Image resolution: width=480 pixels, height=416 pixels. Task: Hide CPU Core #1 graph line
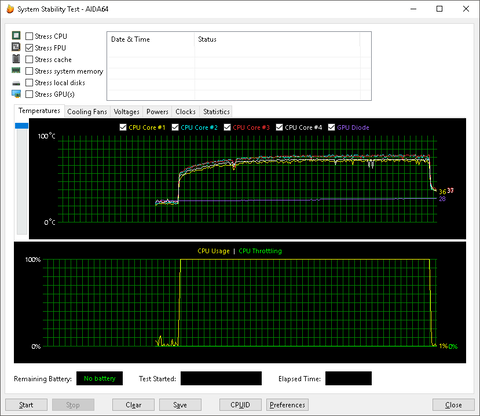pyautogui.click(x=123, y=127)
